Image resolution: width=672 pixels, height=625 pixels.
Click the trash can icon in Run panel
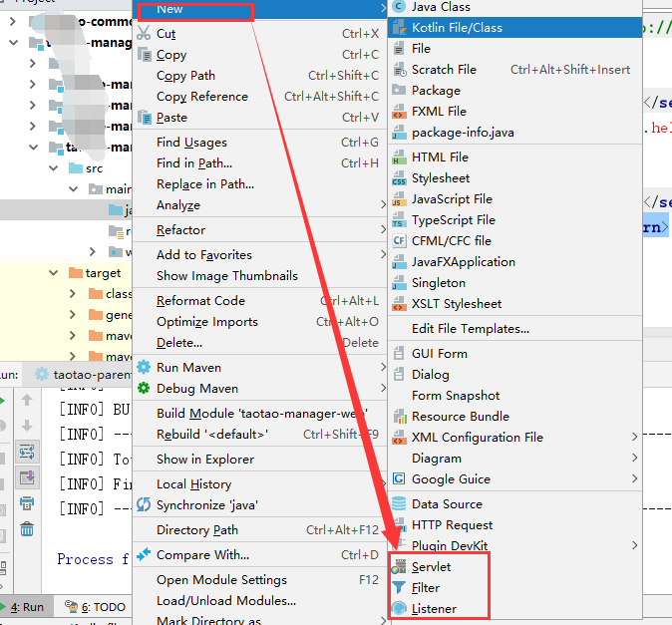(27, 529)
